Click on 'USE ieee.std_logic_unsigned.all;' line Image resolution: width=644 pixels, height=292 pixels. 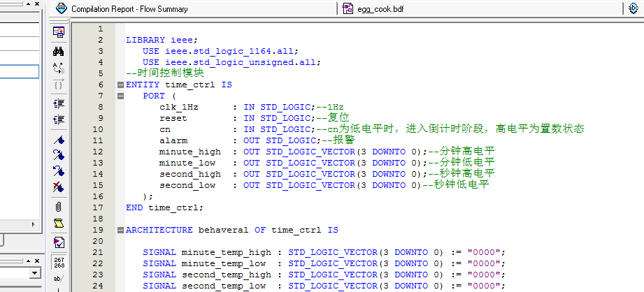(231, 62)
